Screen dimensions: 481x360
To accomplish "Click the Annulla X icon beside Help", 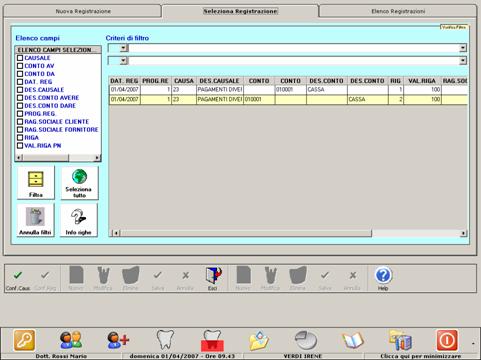I will (353, 279).
